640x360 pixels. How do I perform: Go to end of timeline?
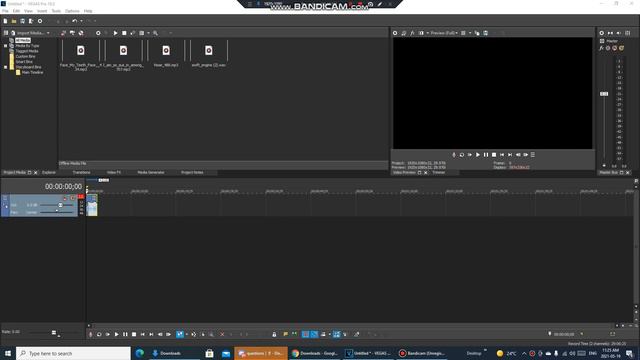pyautogui.click(x=151, y=334)
